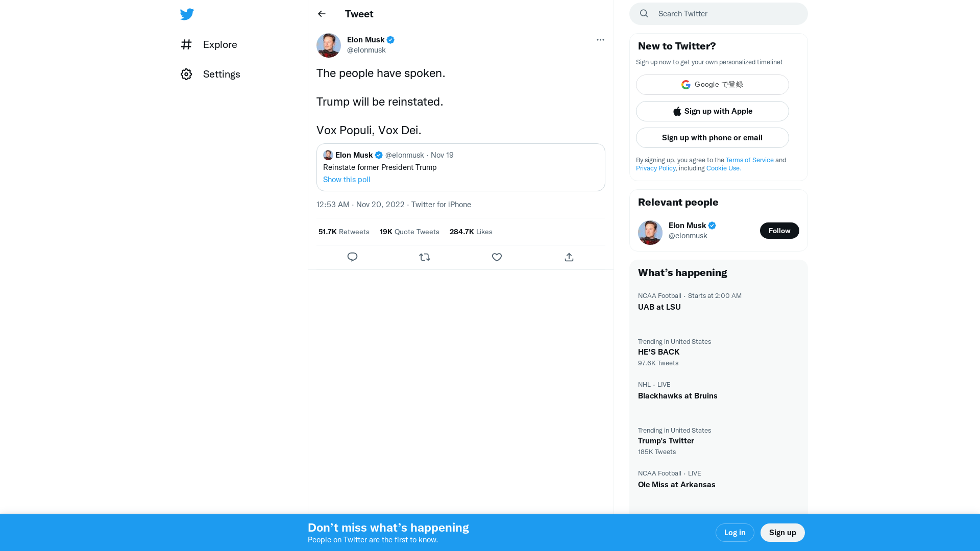This screenshot has width=980, height=551.
Task: Click the Log in button in the bottom banner
Action: tap(734, 533)
